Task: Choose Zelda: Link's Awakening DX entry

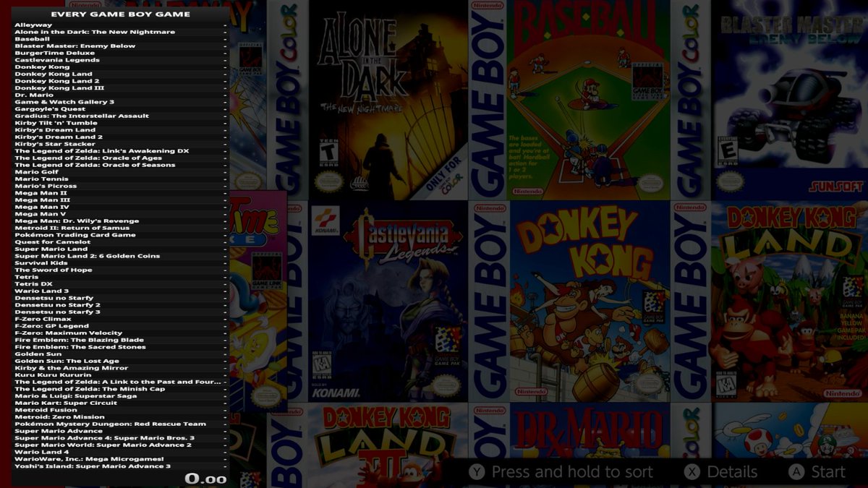Action: pos(121,151)
